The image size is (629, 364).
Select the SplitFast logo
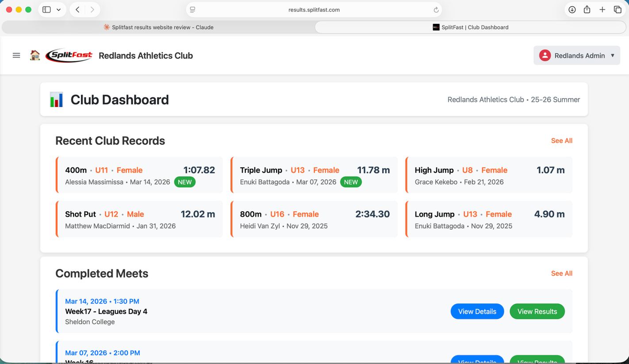tap(69, 55)
